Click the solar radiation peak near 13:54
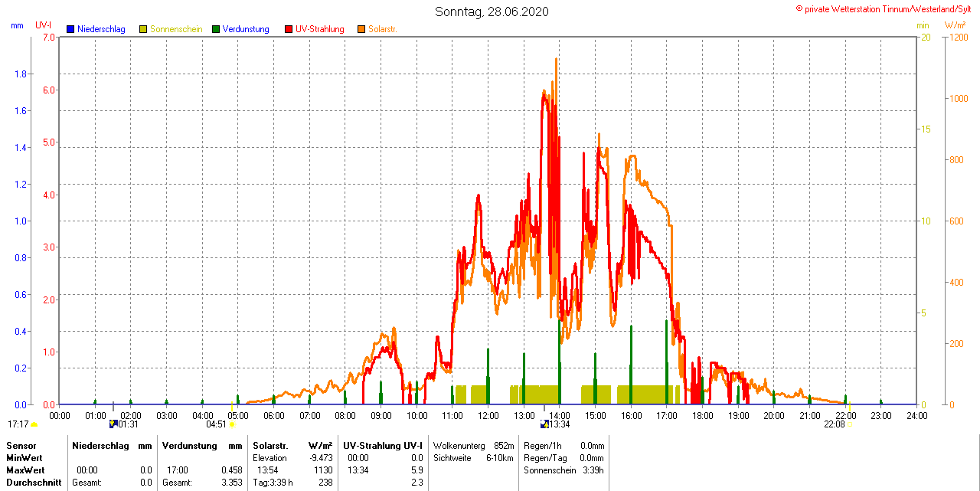This screenshot has width=980, height=491. 556,60
